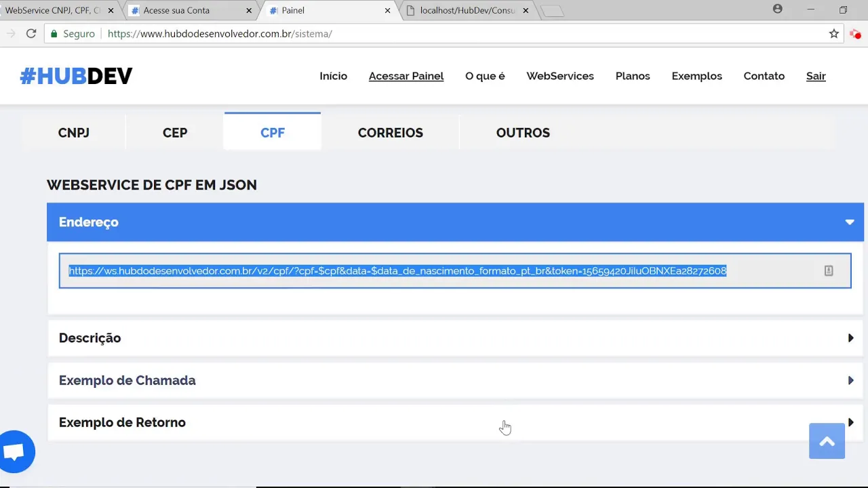This screenshot has width=868, height=488.
Task: Switch to the CNPJ tab
Action: [74, 132]
